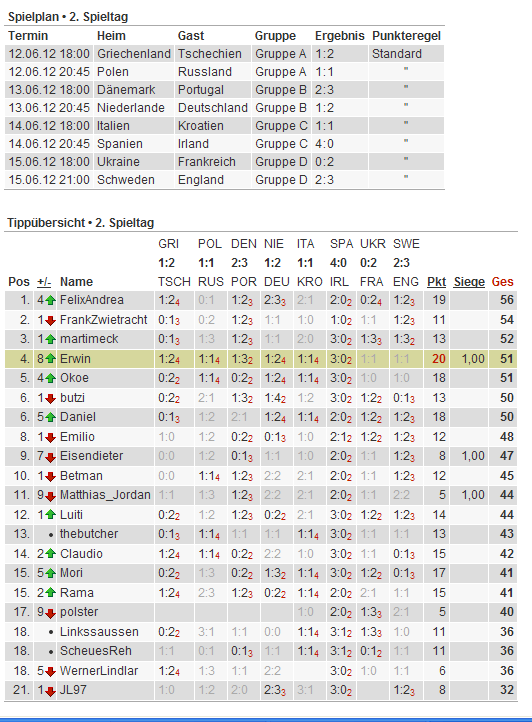Click the red down arrow next to Matthias_Jordan
Viewport: 532px width, 722px height.
[x=50, y=496]
